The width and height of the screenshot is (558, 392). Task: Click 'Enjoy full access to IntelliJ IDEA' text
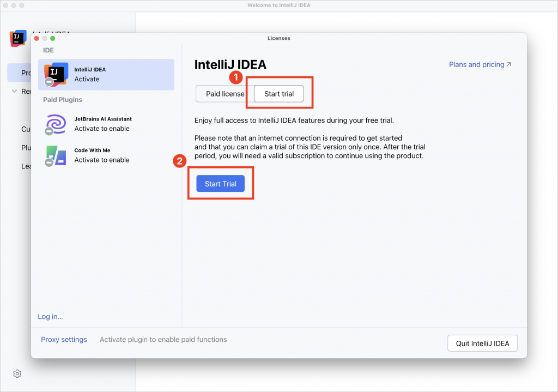(294, 120)
